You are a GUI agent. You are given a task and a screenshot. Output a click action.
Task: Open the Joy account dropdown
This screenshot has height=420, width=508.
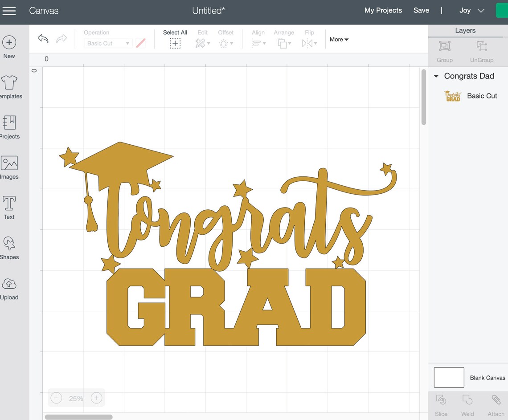pos(470,10)
